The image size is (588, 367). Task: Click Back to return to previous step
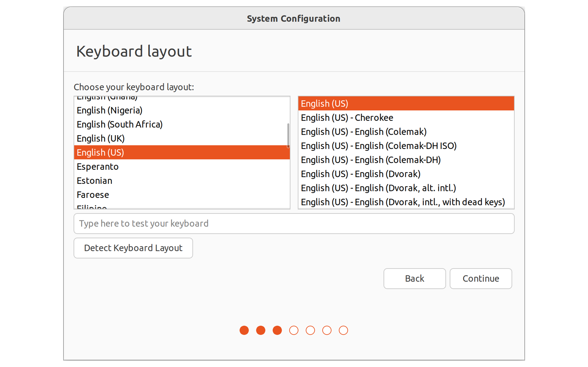tap(414, 278)
